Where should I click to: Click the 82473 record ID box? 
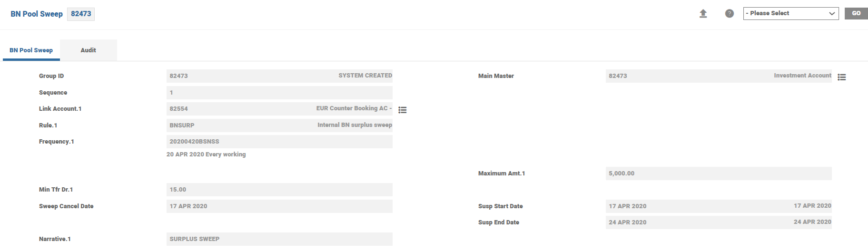tap(81, 14)
